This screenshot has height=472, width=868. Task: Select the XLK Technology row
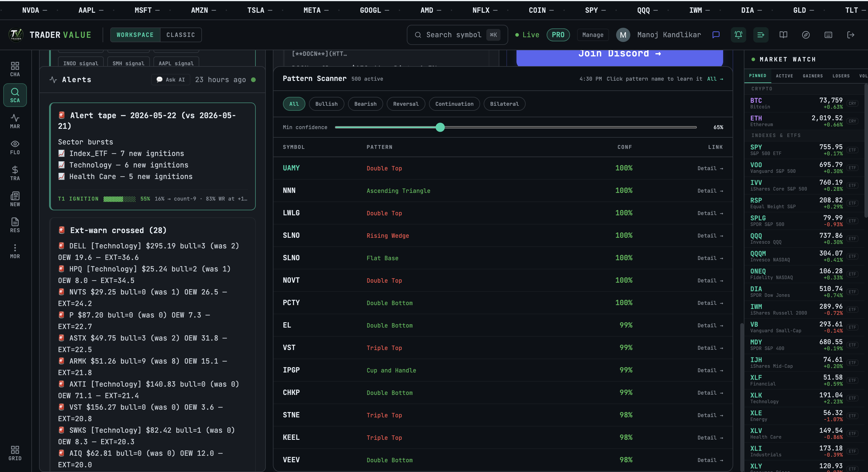tap(804, 398)
